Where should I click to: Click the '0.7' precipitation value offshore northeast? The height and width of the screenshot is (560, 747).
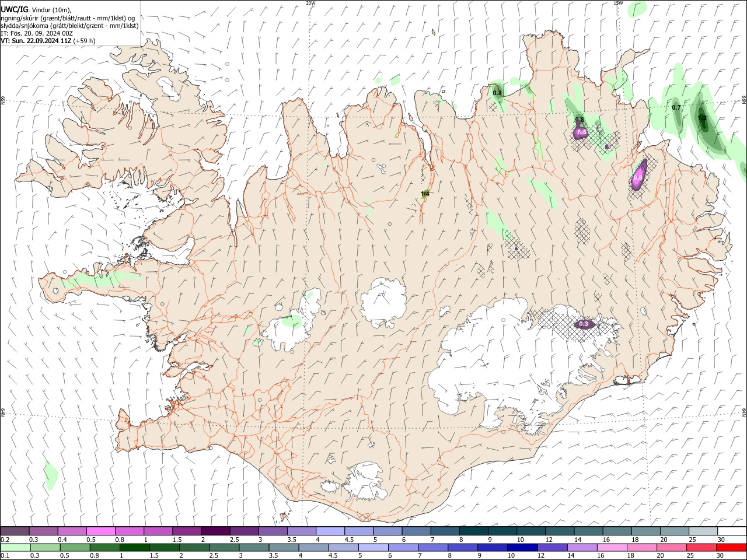tap(676, 107)
